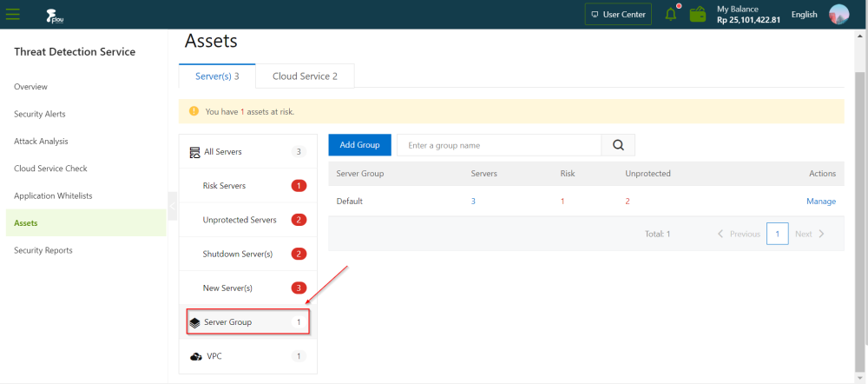Image resolution: width=868 pixels, height=384 pixels.
Task: Click the Unprotected count 2 link
Action: tap(628, 202)
